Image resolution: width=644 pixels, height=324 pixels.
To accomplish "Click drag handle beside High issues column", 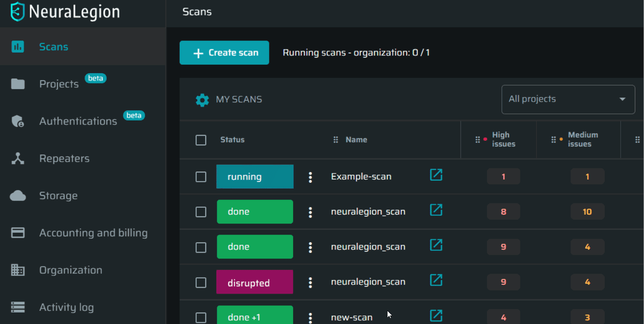I will click(x=477, y=140).
